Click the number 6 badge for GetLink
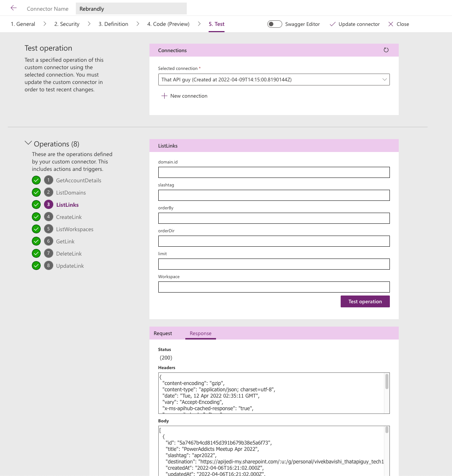Viewport: 452px width, 476px height. pos(48,241)
